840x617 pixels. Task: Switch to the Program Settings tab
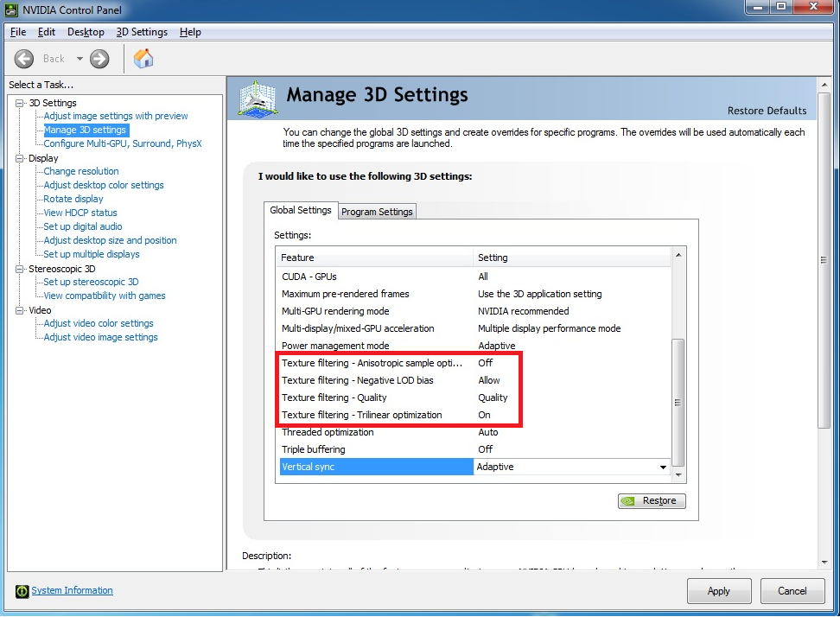[x=377, y=212]
